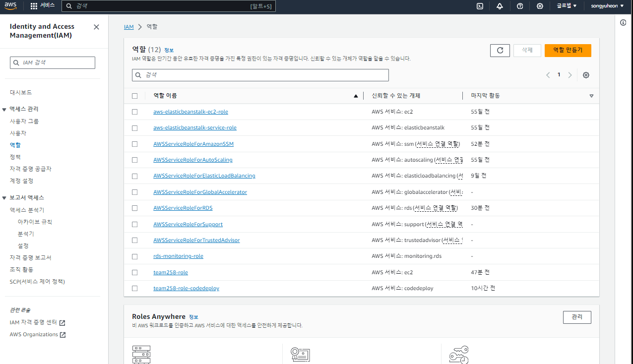Open 조직 활동 in the sidebar
Image resolution: width=633 pixels, height=364 pixels.
[22, 269]
